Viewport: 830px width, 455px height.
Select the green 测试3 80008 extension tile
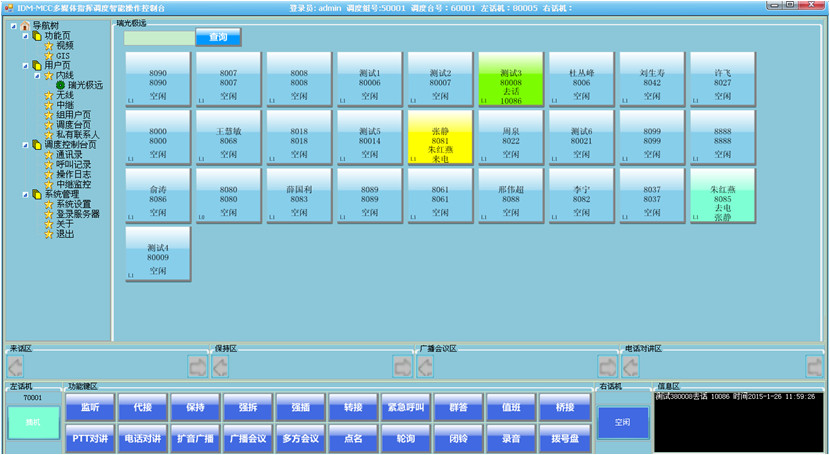510,79
